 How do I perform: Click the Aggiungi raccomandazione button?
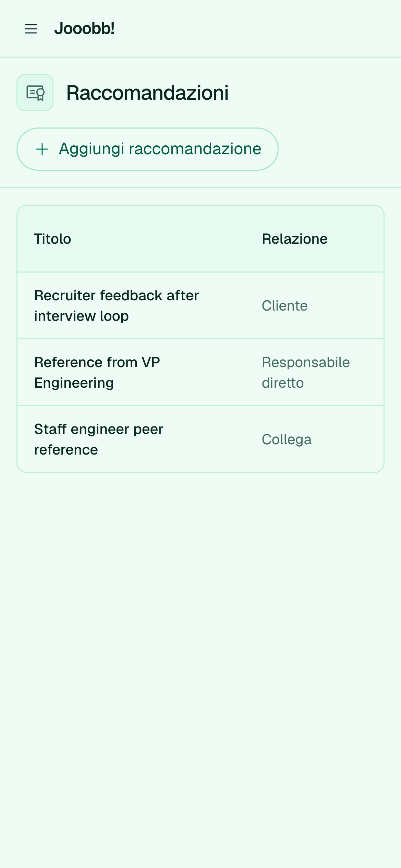tap(147, 149)
